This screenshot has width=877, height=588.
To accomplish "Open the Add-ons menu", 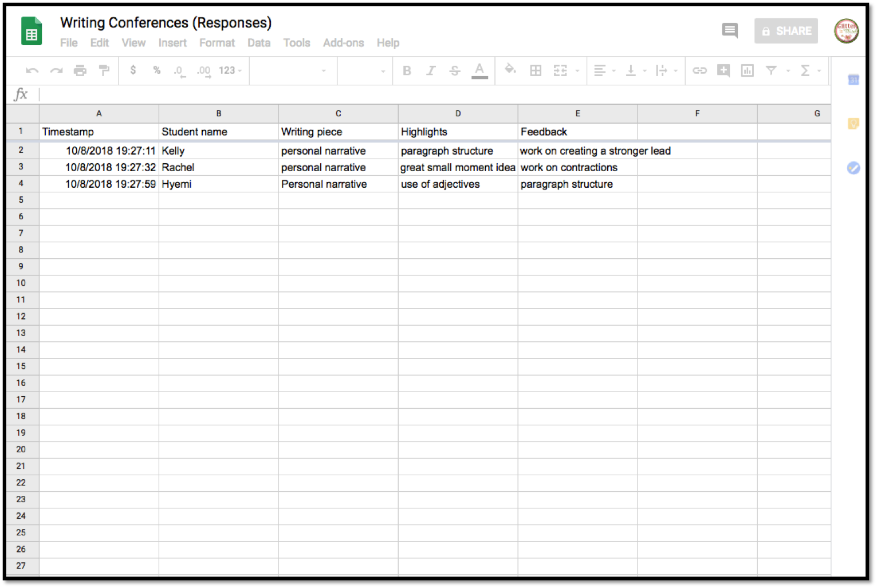I will (343, 43).
